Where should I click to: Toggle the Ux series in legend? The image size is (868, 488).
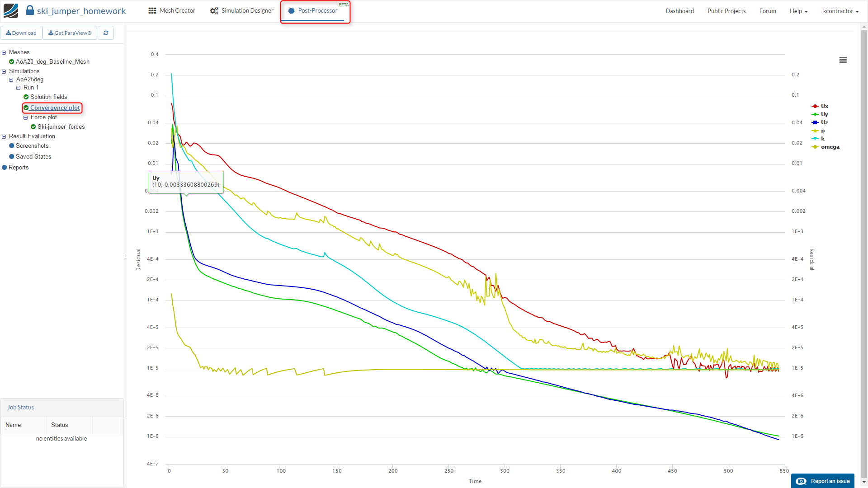(824, 106)
